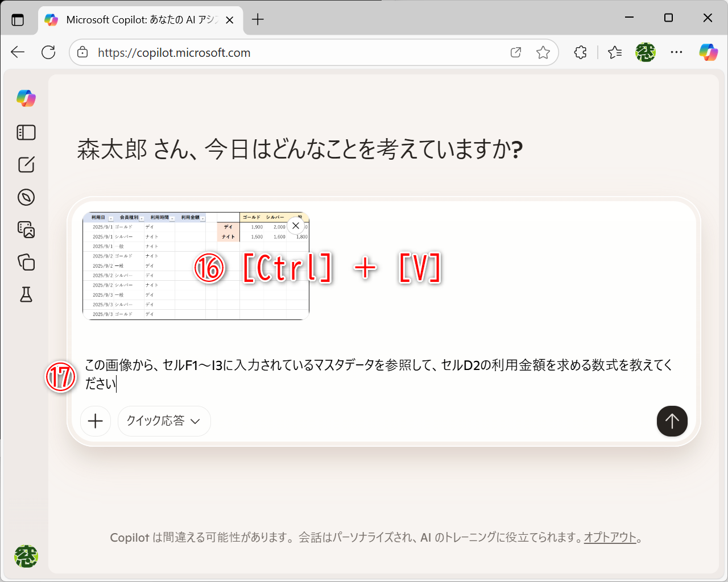Open the media gallery icon in the sidebar
The width and height of the screenshot is (728, 582).
(26, 230)
